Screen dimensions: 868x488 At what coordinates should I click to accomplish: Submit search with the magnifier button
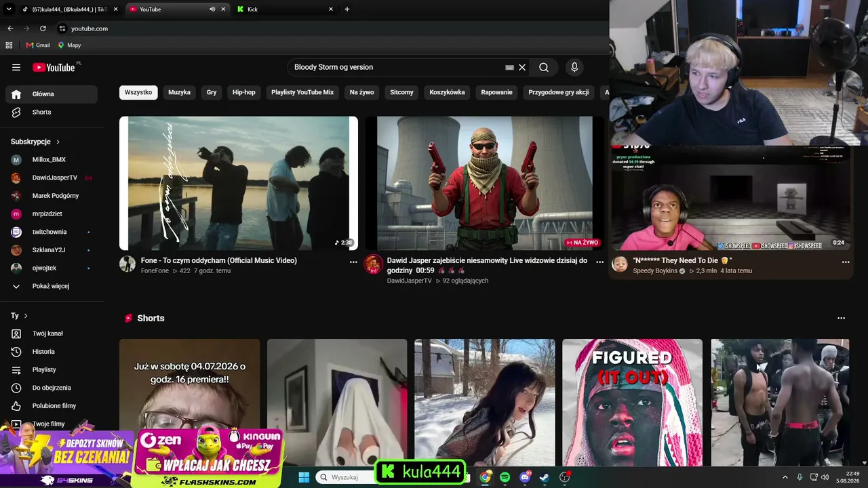(544, 67)
